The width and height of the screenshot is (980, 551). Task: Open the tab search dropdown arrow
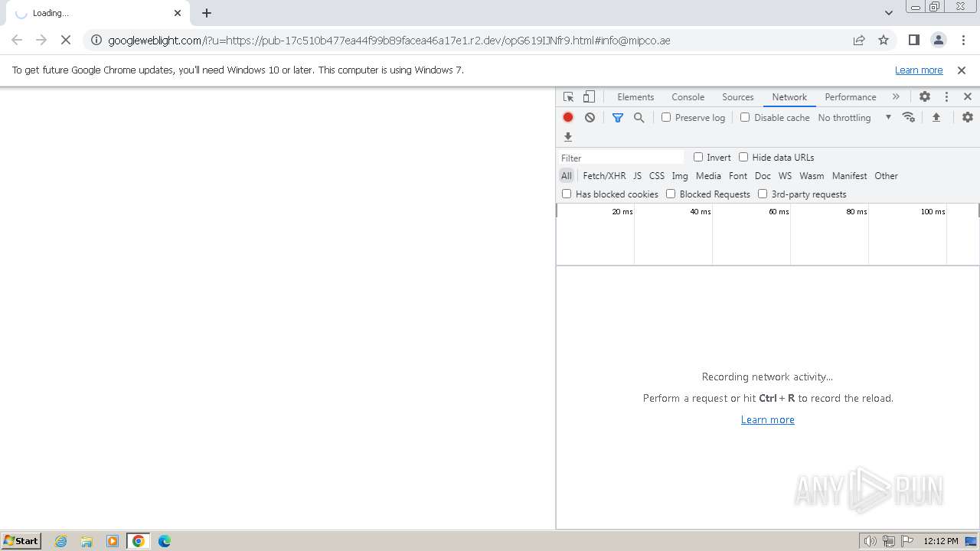(889, 13)
